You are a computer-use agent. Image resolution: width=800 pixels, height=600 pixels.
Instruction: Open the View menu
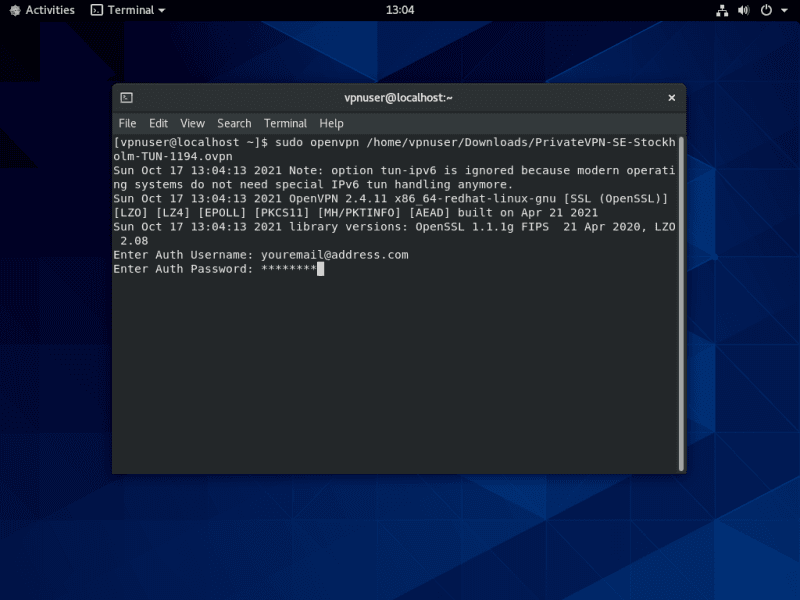(192, 123)
